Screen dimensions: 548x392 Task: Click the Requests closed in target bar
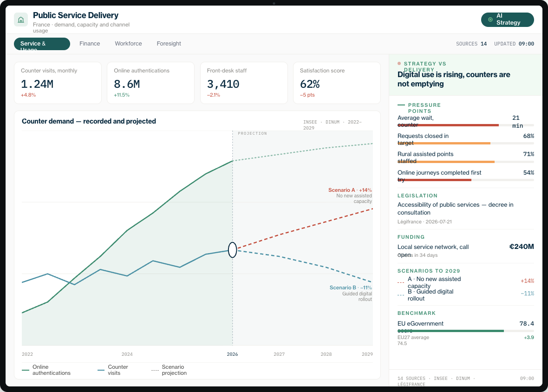click(x=465, y=143)
